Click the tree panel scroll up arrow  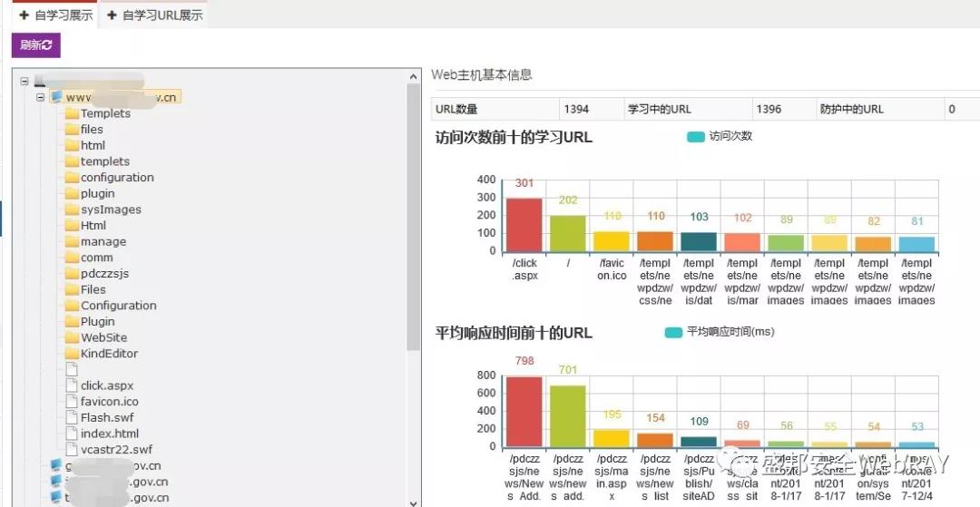(414, 78)
